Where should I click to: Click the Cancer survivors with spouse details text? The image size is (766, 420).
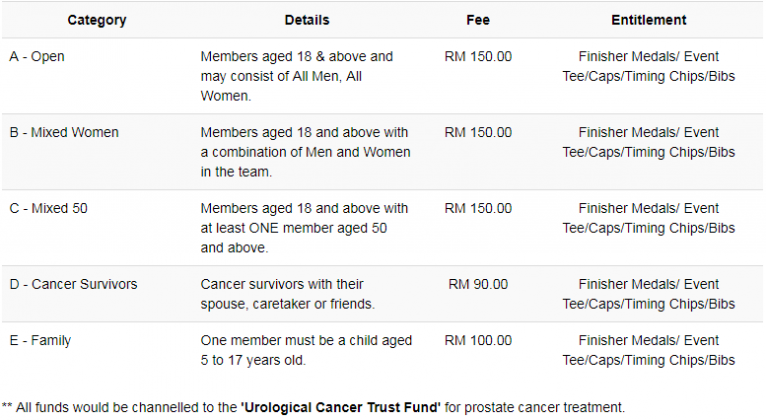pos(288,294)
